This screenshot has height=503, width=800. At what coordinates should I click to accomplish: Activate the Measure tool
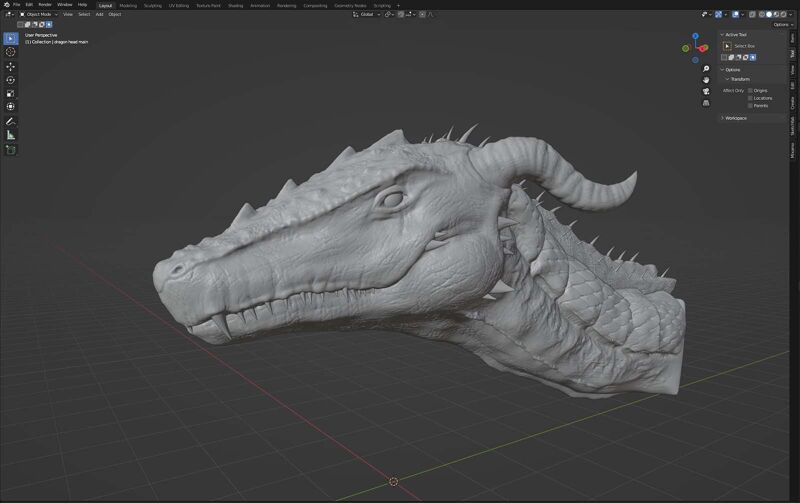11,135
